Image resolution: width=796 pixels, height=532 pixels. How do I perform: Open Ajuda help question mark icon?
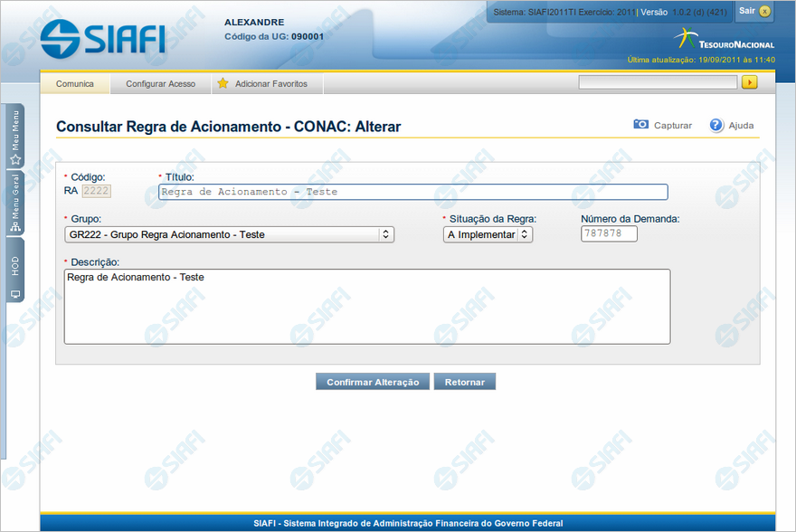(x=716, y=125)
